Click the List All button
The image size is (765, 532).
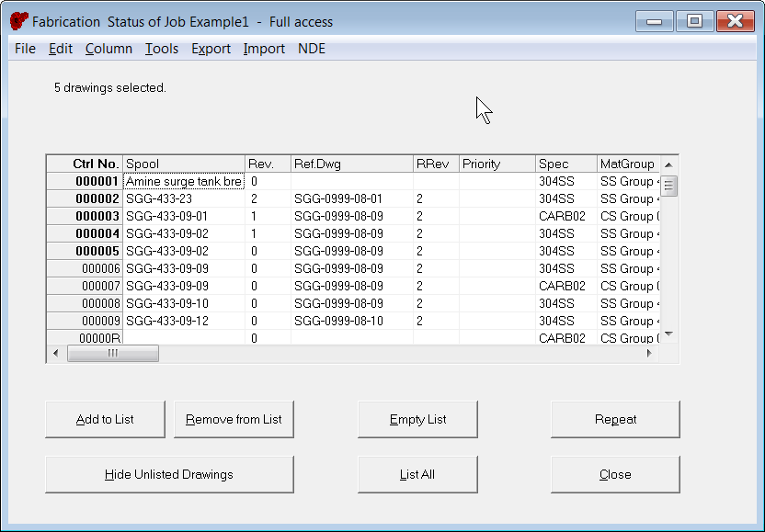[417, 475]
